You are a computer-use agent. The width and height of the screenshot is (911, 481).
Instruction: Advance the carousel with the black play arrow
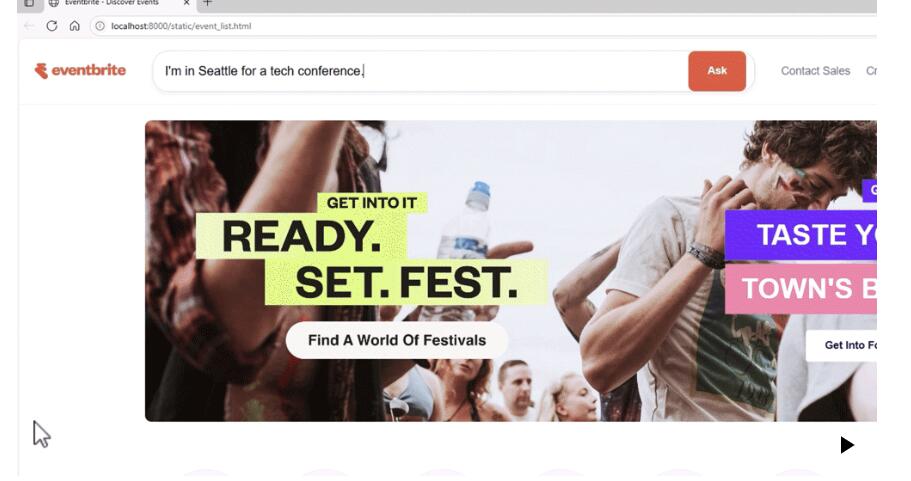(847, 445)
